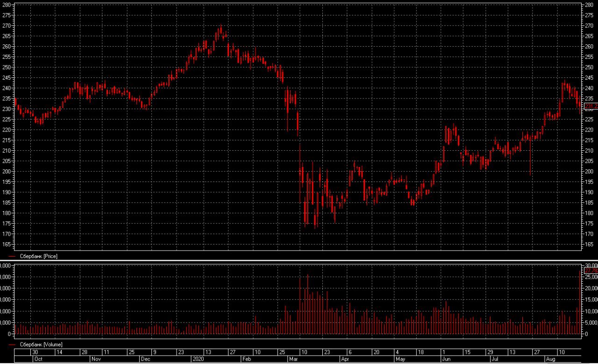Select the red Volume legend line swatch
This screenshot has width=598, height=364.
[x=12, y=345]
